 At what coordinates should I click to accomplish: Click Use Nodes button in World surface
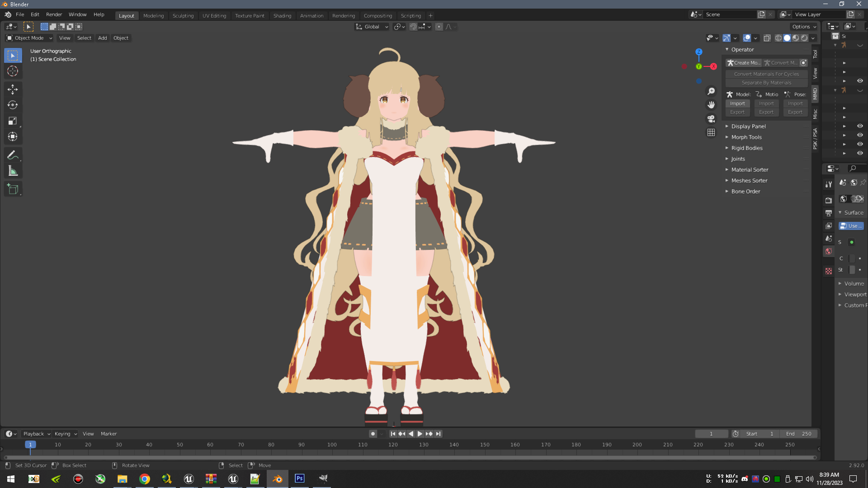851,226
